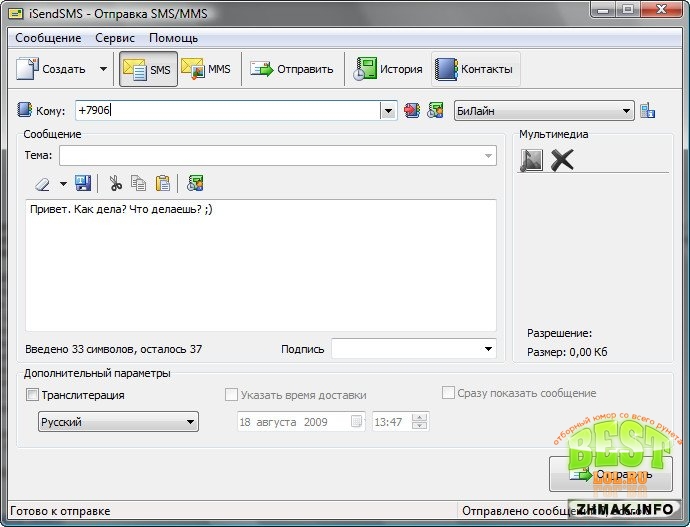This screenshot has width=690, height=527.
Task: Open Помощь menu
Action: (x=173, y=38)
